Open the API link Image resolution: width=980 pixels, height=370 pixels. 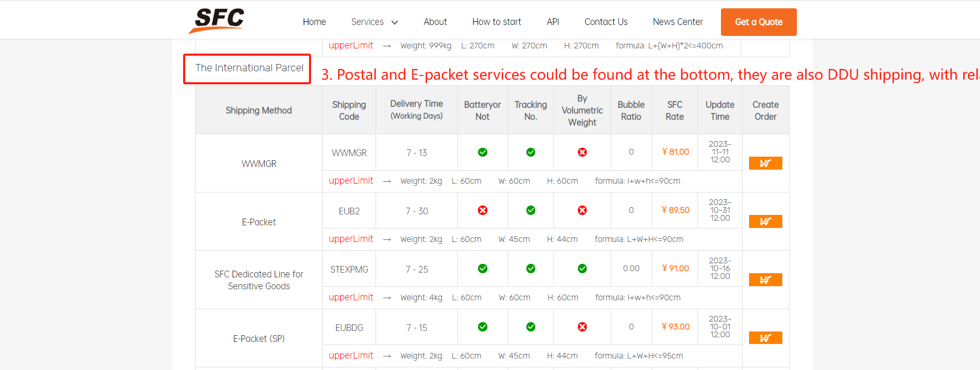(553, 22)
